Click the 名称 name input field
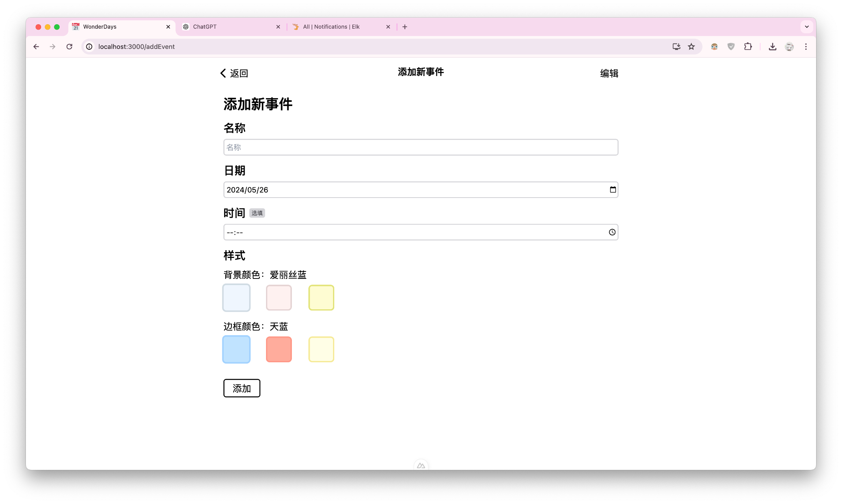 420,147
